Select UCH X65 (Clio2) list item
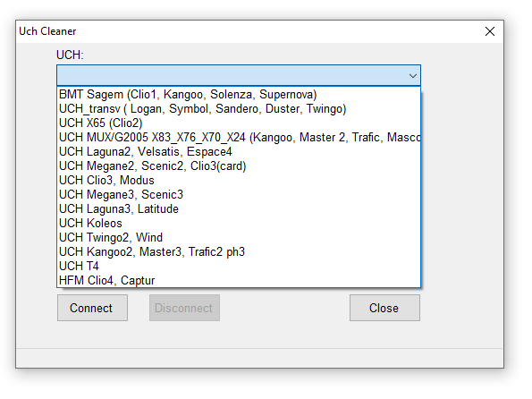The width and height of the screenshot is (532, 399). tap(239, 123)
